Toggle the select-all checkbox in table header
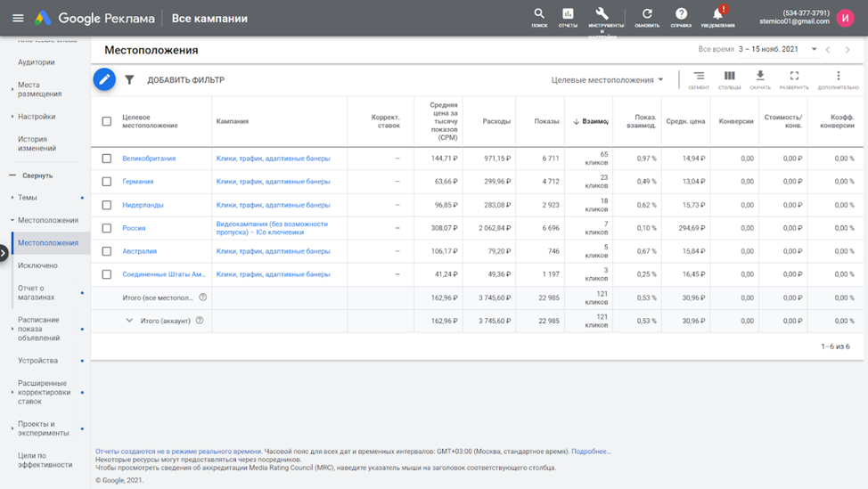This screenshot has height=489, width=868. (x=107, y=121)
